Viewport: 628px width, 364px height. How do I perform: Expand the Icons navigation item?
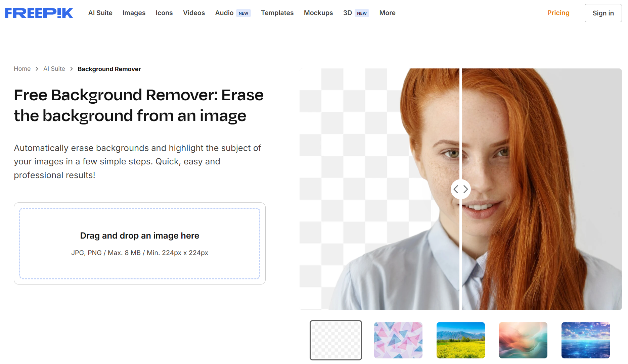[164, 13]
